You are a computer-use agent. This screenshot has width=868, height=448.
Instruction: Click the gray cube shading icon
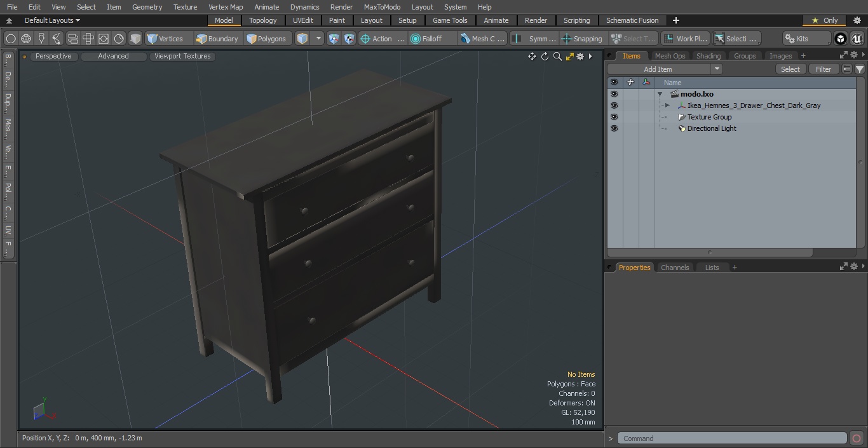coord(135,39)
